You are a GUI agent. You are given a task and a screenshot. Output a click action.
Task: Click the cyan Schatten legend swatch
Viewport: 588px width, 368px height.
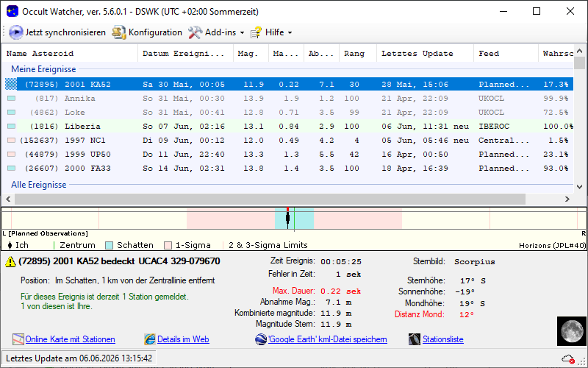pyautogui.click(x=109, y=246)
